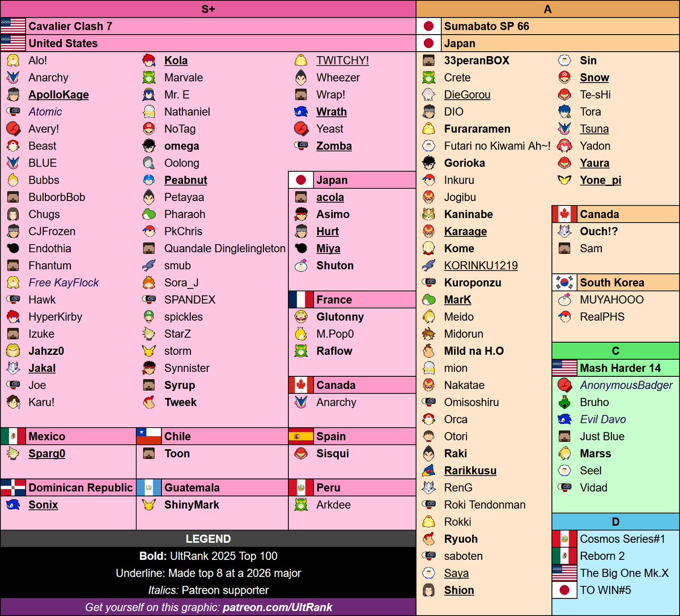Click the player name TWITCHY!
The width and height of the screenshot is (680, 616).
click(342, 61)
